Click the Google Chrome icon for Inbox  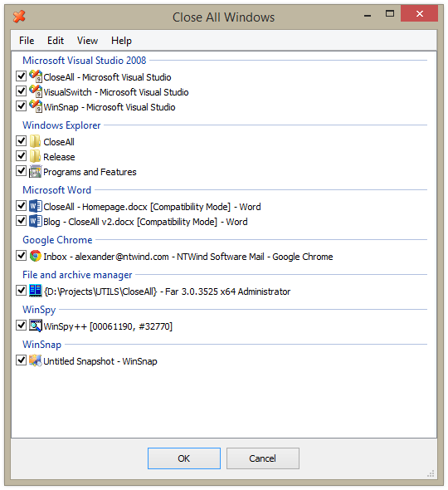36,256
